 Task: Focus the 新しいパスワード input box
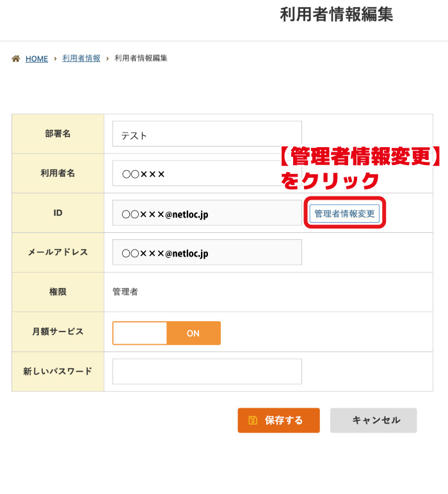coord(207,372)
